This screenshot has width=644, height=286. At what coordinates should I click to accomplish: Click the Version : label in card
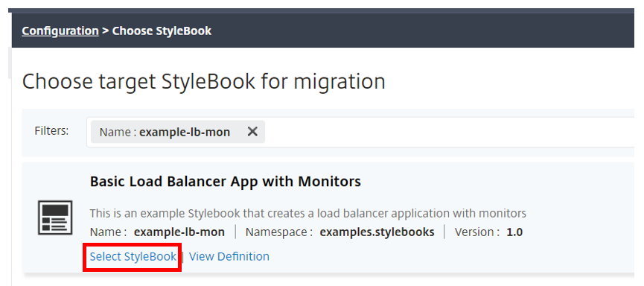tap(477, 232)
